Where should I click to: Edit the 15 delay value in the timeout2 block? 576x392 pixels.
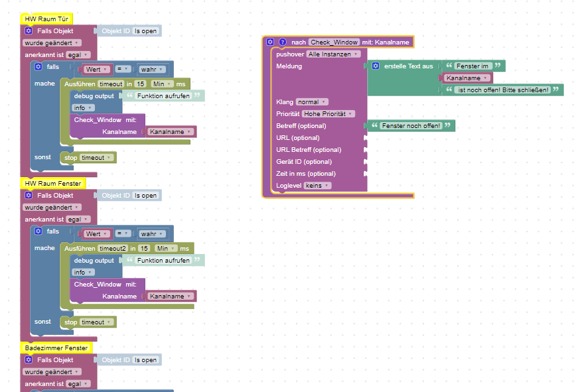pyautogui.click(x=144, y=249)
